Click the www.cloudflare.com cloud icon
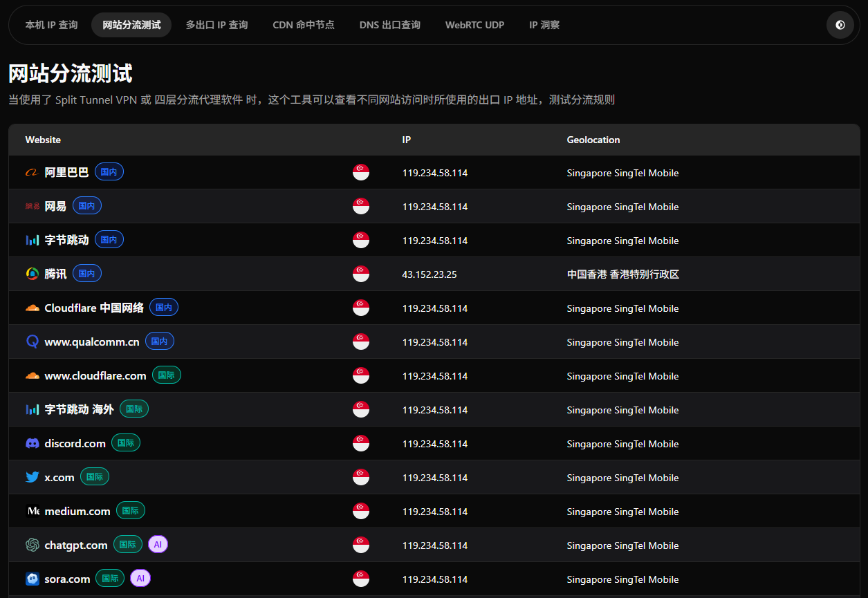The width and height of the screenshot is (868, 598). (32, 376)
